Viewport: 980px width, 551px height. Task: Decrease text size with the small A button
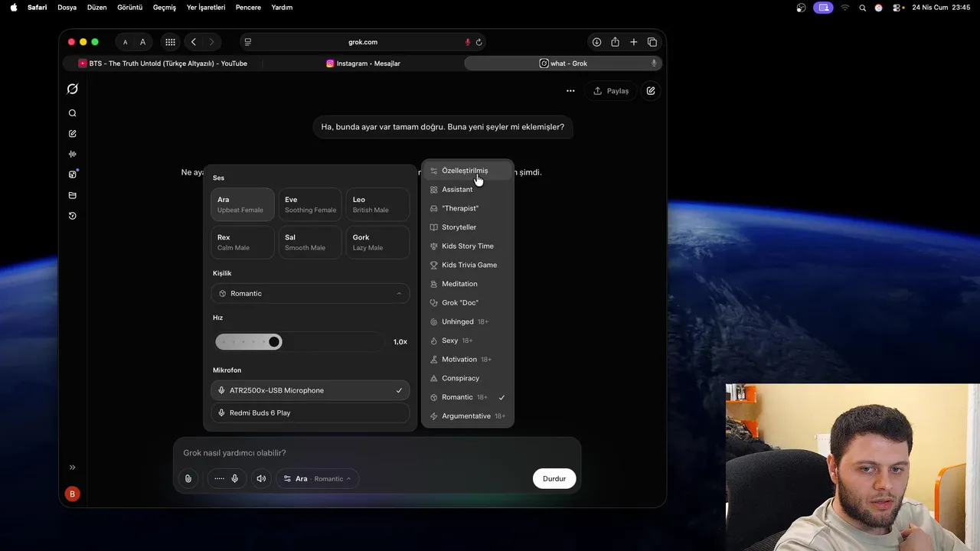[126, 42]
